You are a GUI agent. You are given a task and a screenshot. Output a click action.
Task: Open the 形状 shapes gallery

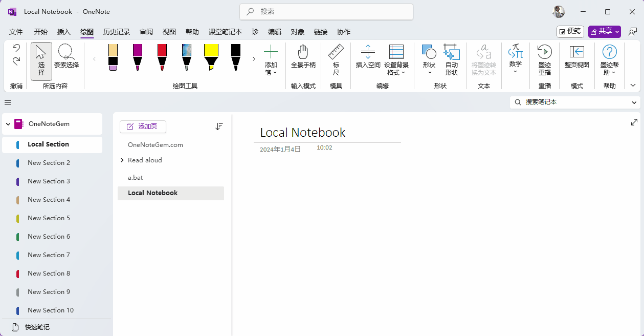429,60
